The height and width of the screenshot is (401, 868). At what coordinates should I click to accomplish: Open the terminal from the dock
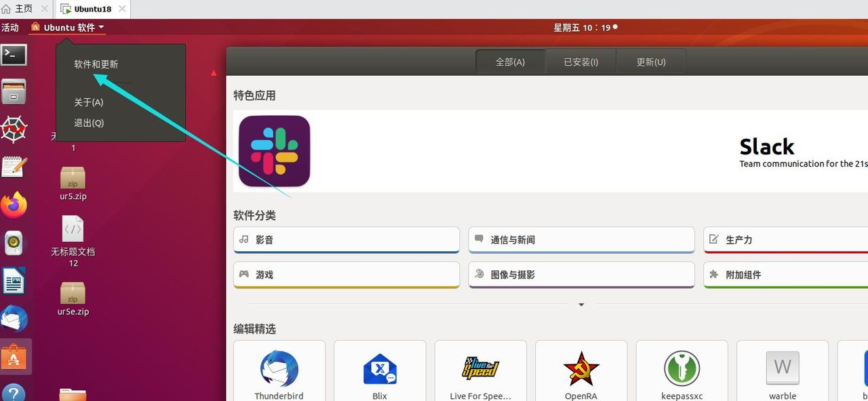point(14,54)
